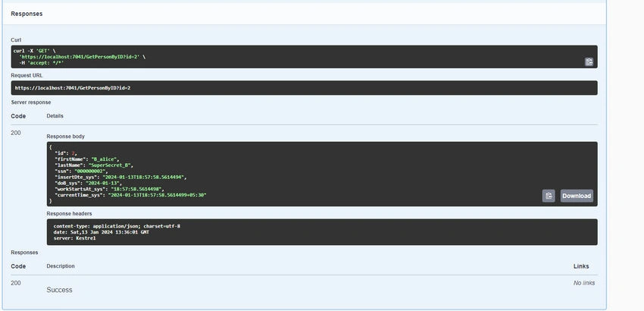
Task: Select the "id": 2 line
Action: coord(65,153)
